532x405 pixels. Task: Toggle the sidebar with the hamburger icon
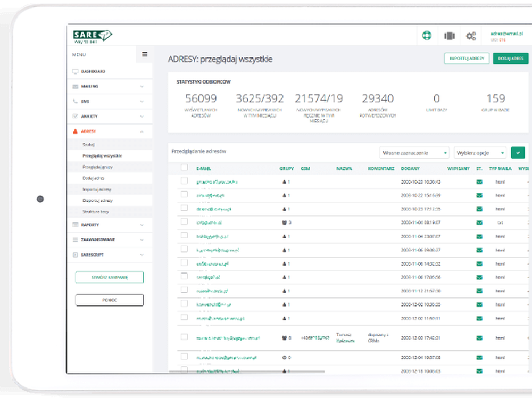(145, 54)
